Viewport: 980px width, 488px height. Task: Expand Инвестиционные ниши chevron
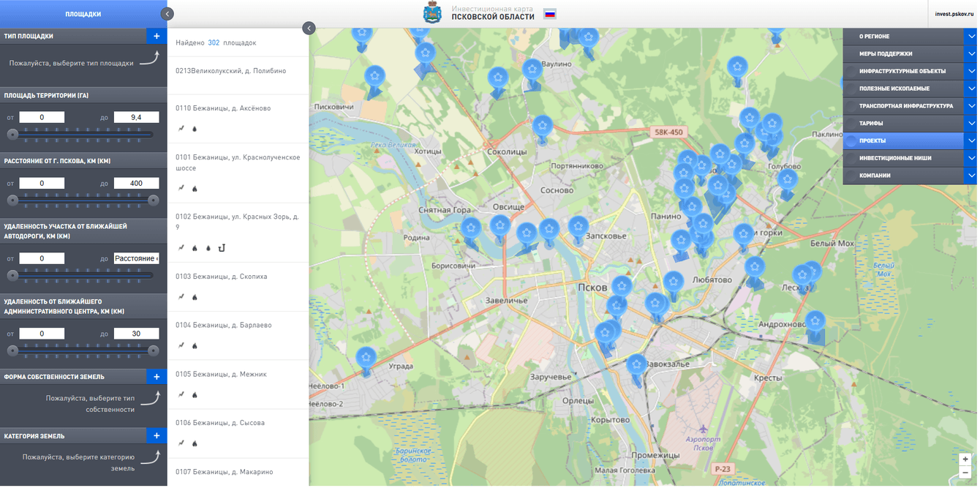tap(970, 158)
